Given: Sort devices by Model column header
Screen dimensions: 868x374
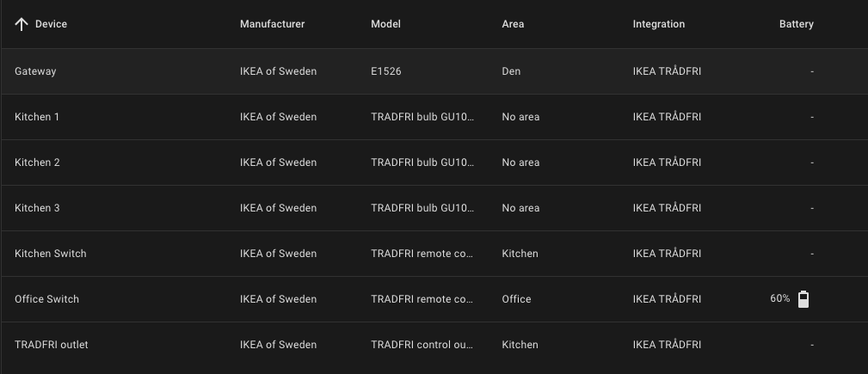Looking at the screenshot, I should [x=385, y=24].
